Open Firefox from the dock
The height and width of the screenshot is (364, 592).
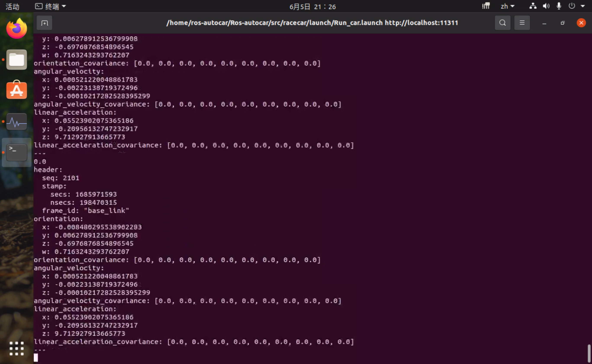point(17,29)
